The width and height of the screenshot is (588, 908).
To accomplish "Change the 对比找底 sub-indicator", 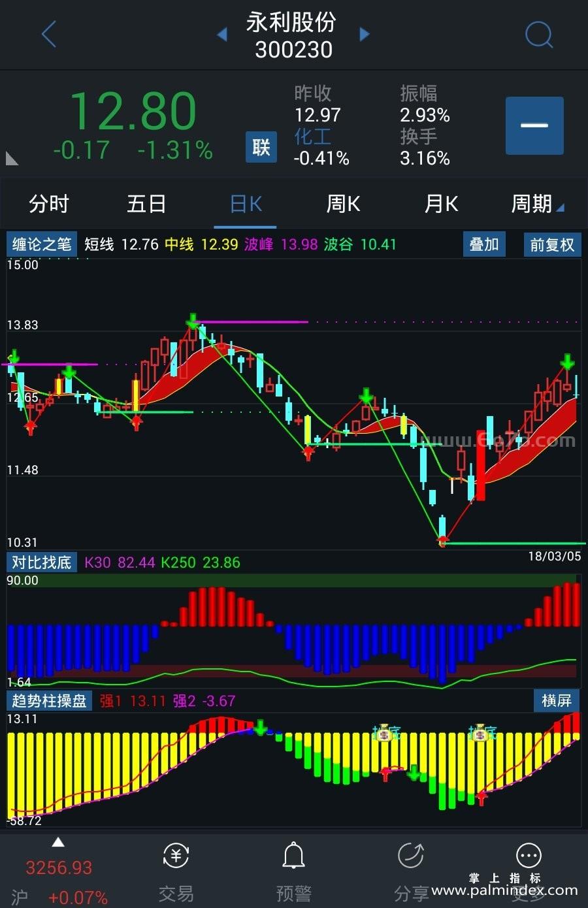I will 42,562.
